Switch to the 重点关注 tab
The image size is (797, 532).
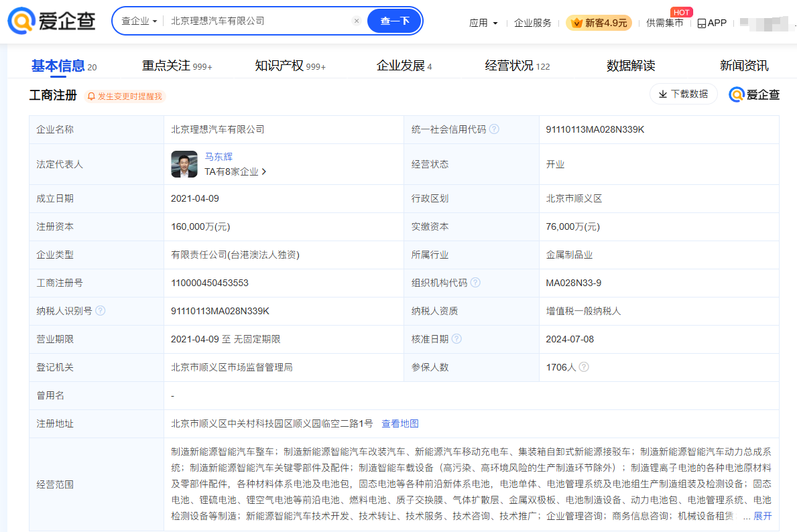(x=177, y=66)
